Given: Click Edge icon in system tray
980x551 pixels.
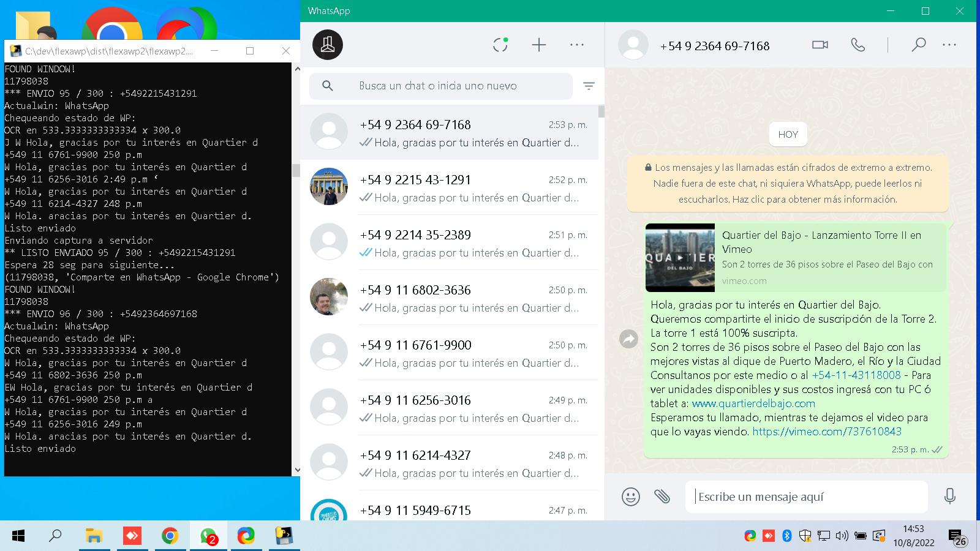Looking at the screenshot, I should pos(750,536).
